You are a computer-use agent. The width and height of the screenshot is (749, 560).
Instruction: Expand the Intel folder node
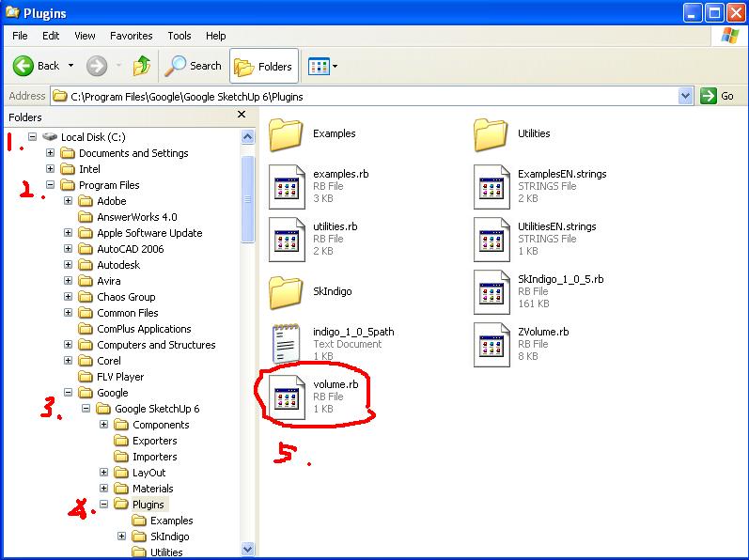tap(50, 169)
